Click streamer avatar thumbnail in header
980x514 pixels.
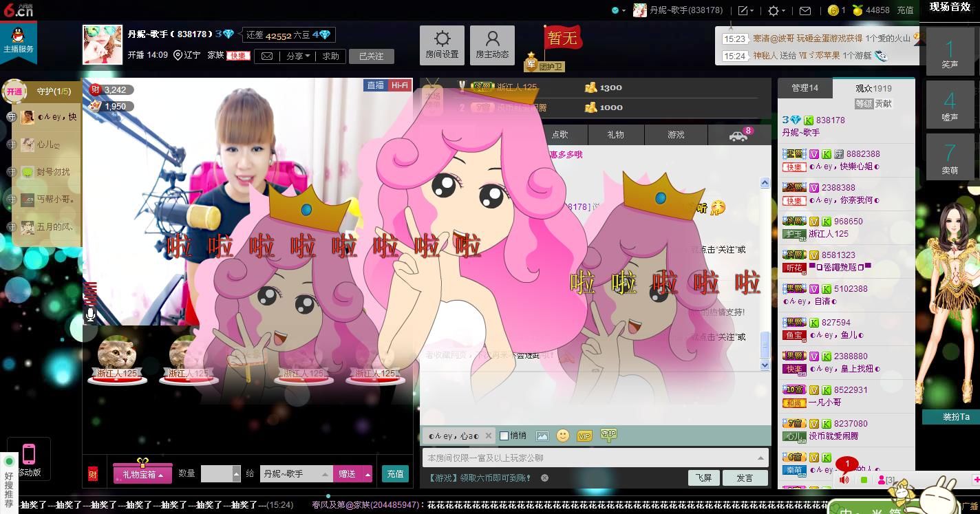(x=103, y=45)
